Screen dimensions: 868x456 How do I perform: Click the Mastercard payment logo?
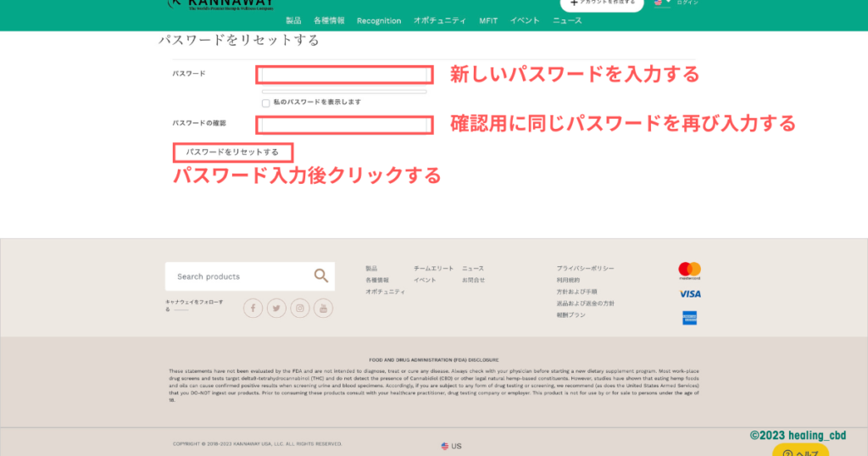[689, 270]
